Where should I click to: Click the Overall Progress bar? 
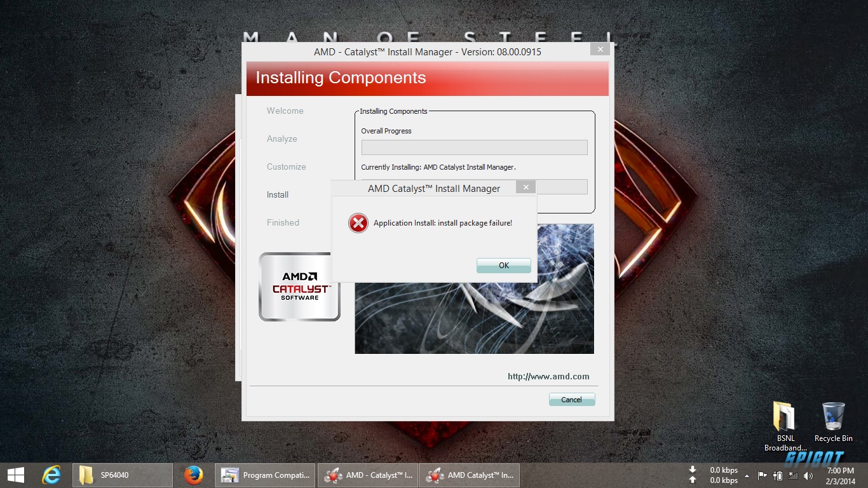point(474,147)
